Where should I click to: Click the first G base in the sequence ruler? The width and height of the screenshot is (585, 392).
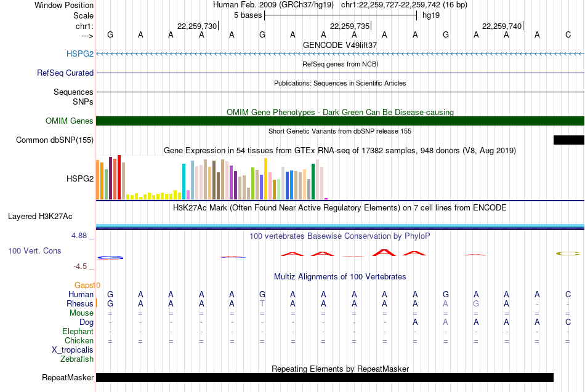pyautogui.click(x=110, y=34)
